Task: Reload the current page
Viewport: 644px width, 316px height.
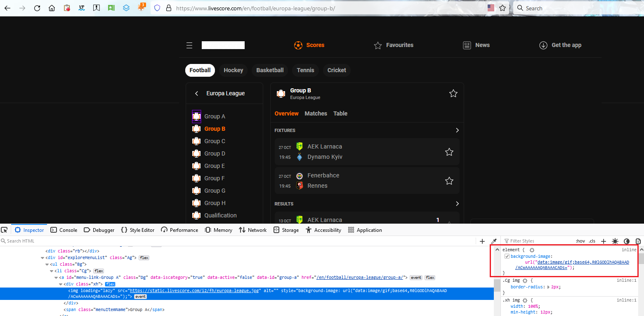Action: [x=37, y=8]
